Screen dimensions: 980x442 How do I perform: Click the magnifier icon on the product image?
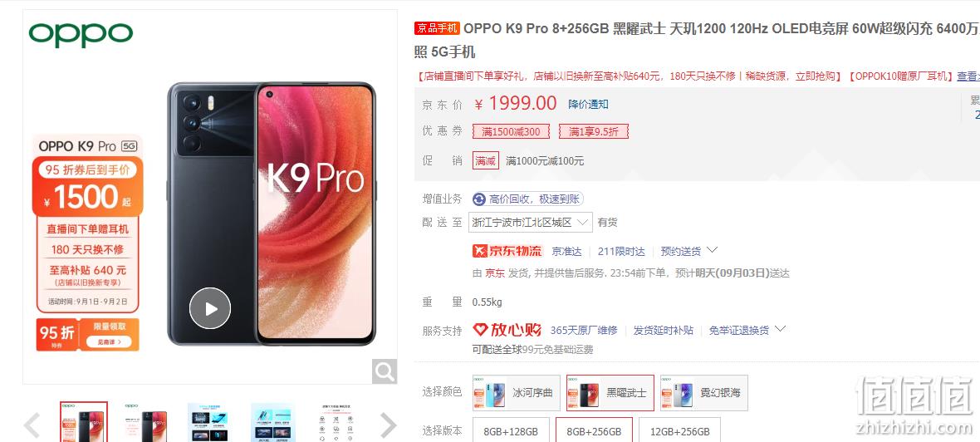click(385, 372)
